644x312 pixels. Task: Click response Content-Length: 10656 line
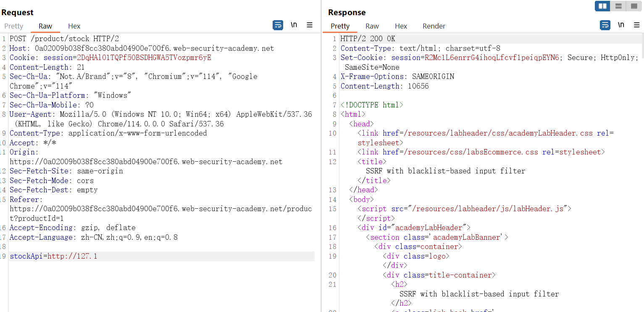pyautogui.click(x=384, y=86)
